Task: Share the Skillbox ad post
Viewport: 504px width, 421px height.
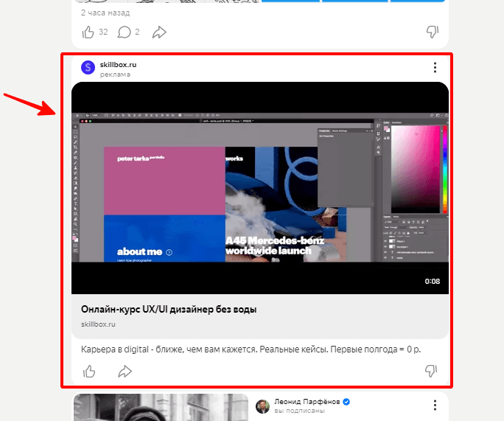Action: [x=125, y=370]
